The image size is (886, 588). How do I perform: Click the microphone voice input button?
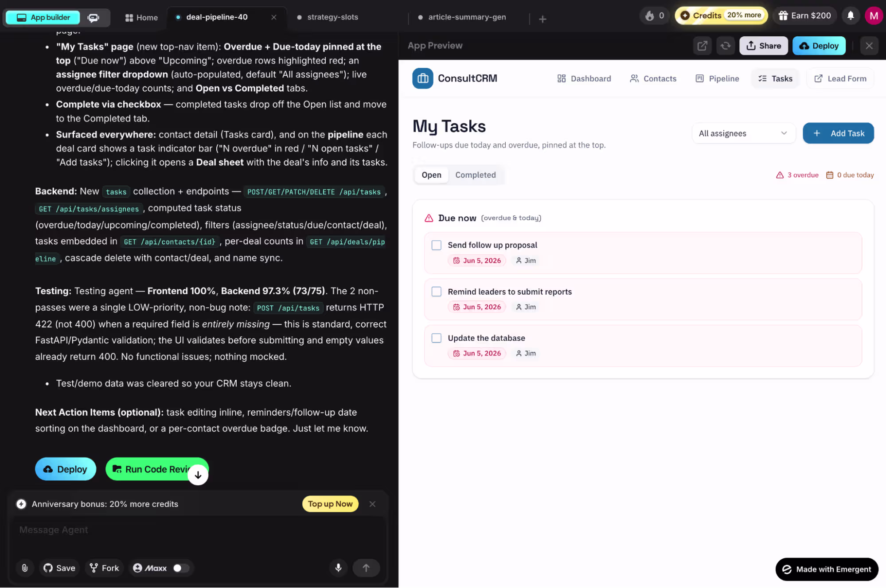[x=338, y=568]
